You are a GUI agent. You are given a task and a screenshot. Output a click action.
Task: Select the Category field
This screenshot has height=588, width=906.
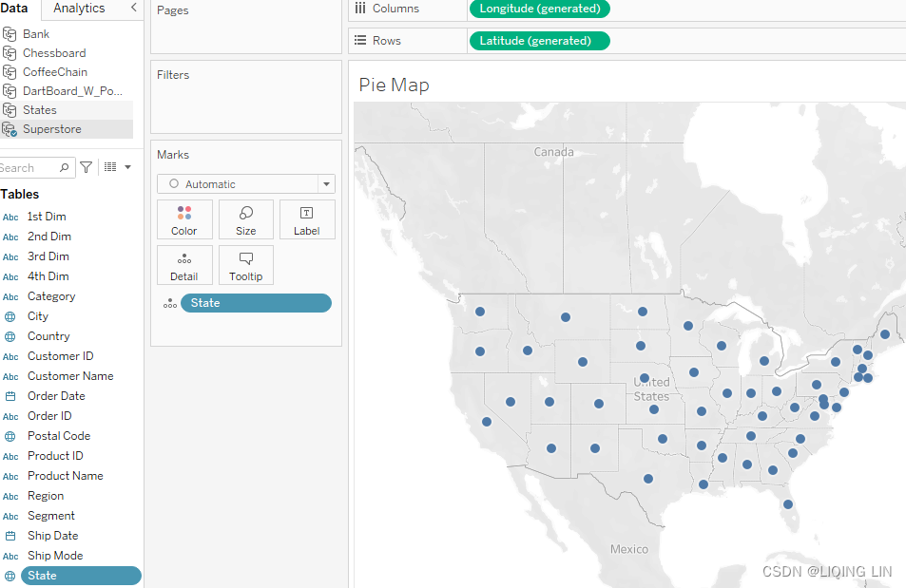[51, 296]
